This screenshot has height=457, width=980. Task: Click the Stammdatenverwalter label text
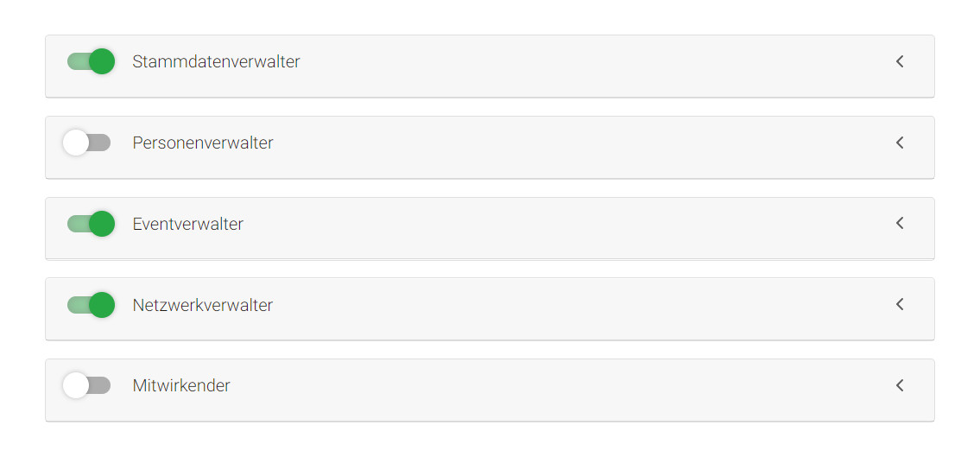coord(216,61)
